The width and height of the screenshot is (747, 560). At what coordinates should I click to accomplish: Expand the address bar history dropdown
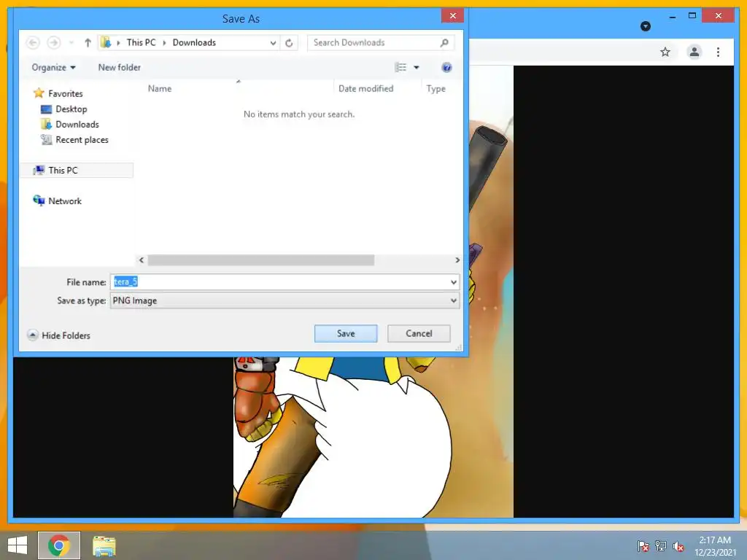(x=273, y=43)
